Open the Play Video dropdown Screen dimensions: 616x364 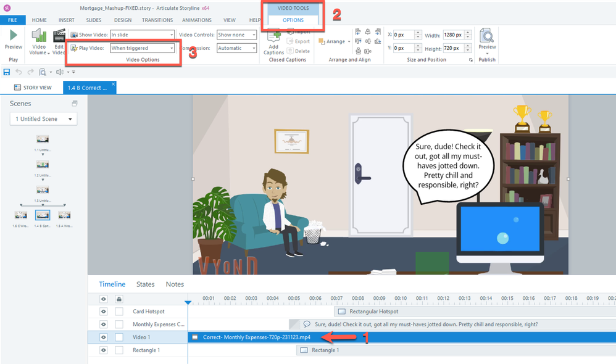coord(142,48)
